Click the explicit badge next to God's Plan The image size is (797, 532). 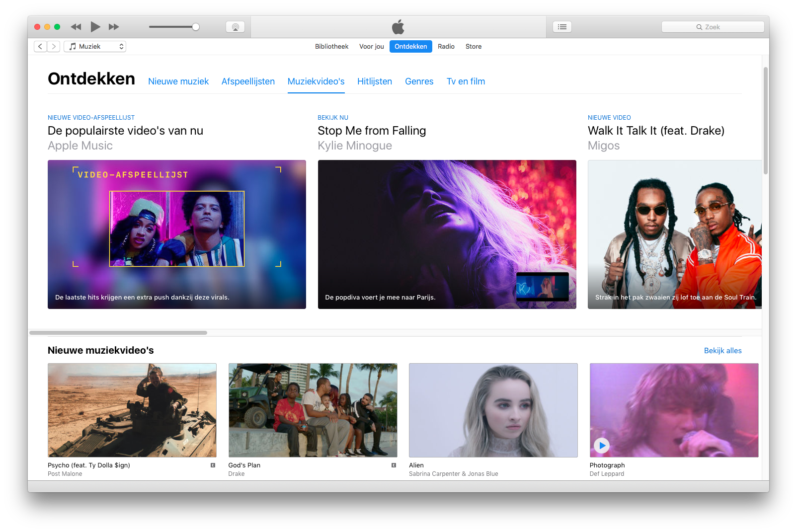click(x=394, y=465)
